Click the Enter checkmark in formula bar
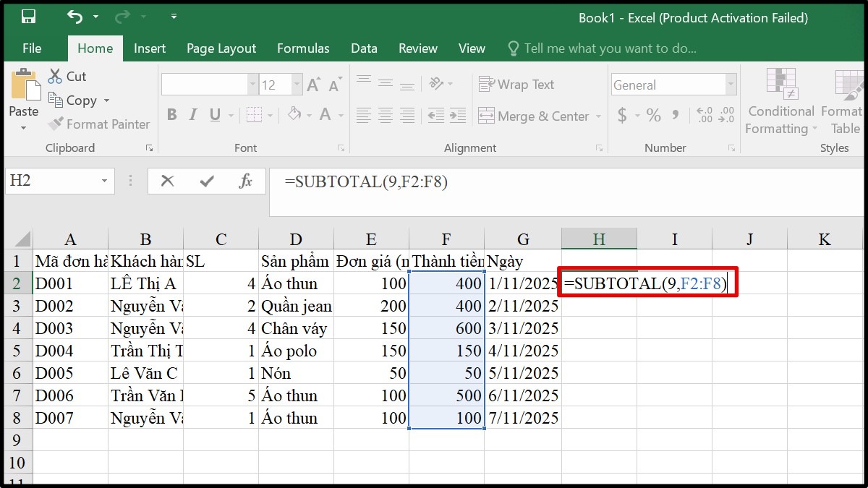This screenshot has width=868, height=488. click(x=205, y=181)
